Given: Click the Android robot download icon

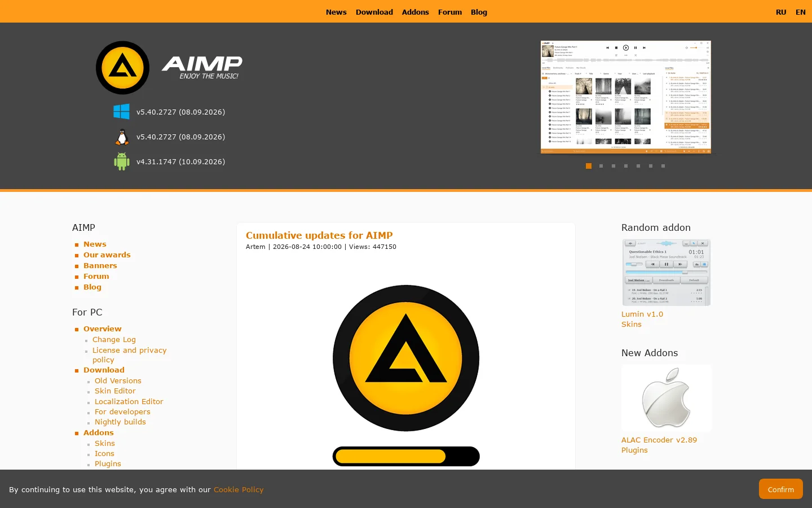Looking at the screenshot, I should pyautogui.click(x=122, y=161).
